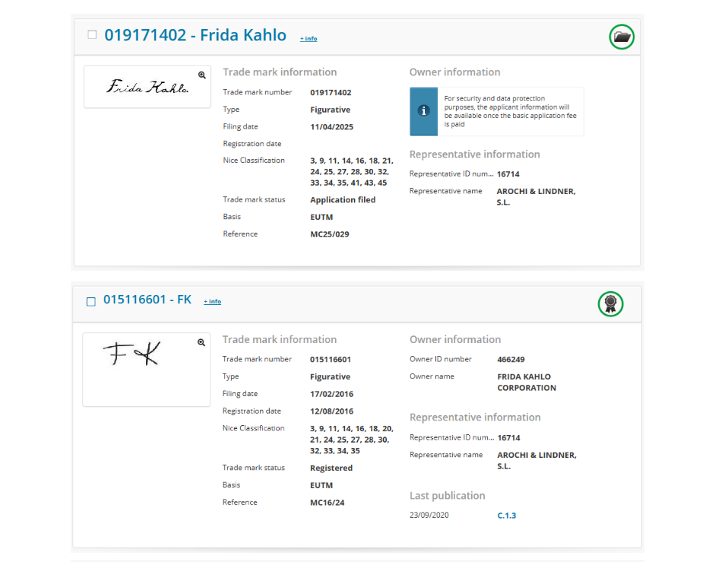Viewport: 728px width, 562px height.
Task: Click the blue info icon in owner notice
Action: (423, 111)
